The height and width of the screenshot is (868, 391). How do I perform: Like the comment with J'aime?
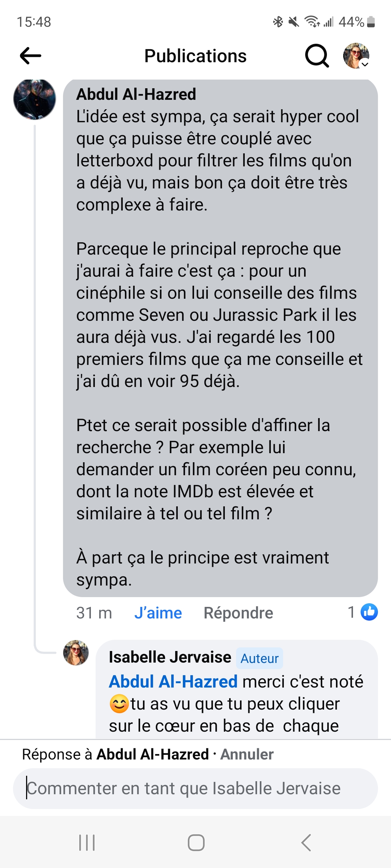pyautogui.click(x=158, y=613)
